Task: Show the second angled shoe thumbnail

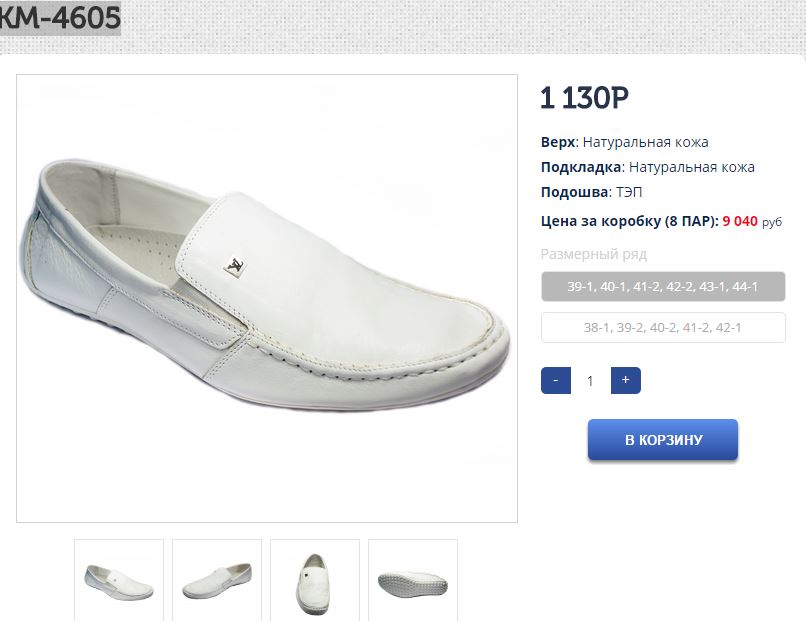Action: 217,580
